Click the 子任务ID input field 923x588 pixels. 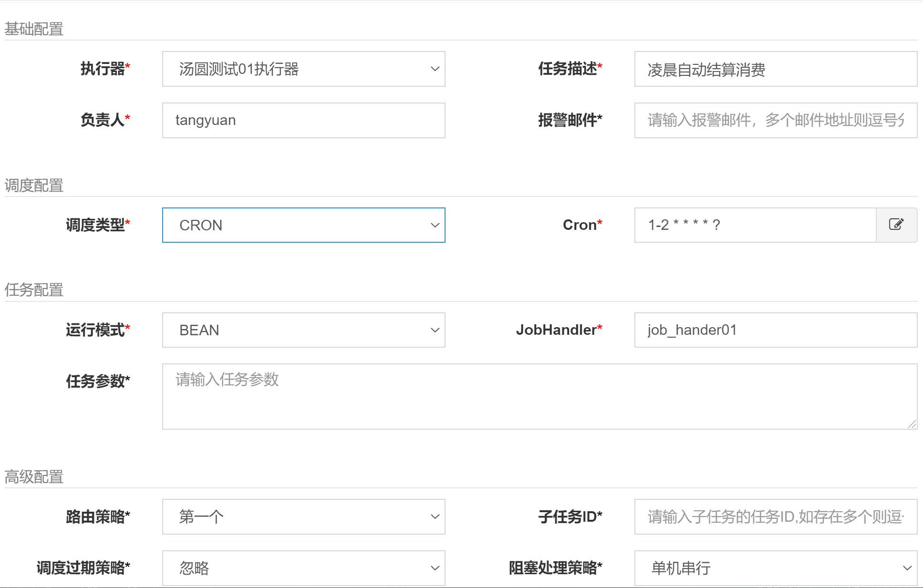pyautogui.click(x=776, y=516)
